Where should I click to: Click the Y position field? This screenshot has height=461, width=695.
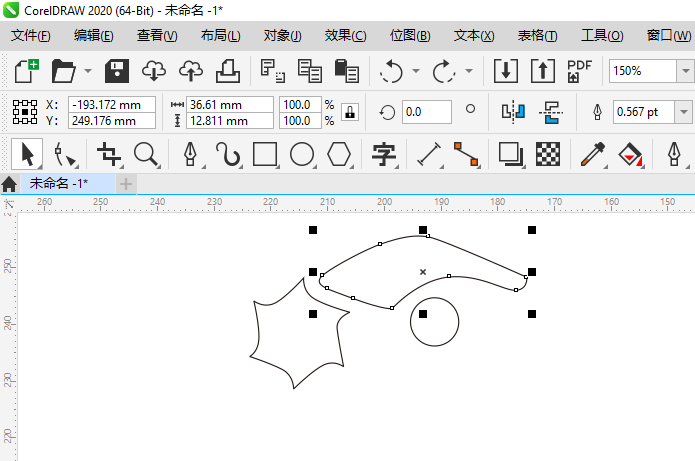(112, 121)
